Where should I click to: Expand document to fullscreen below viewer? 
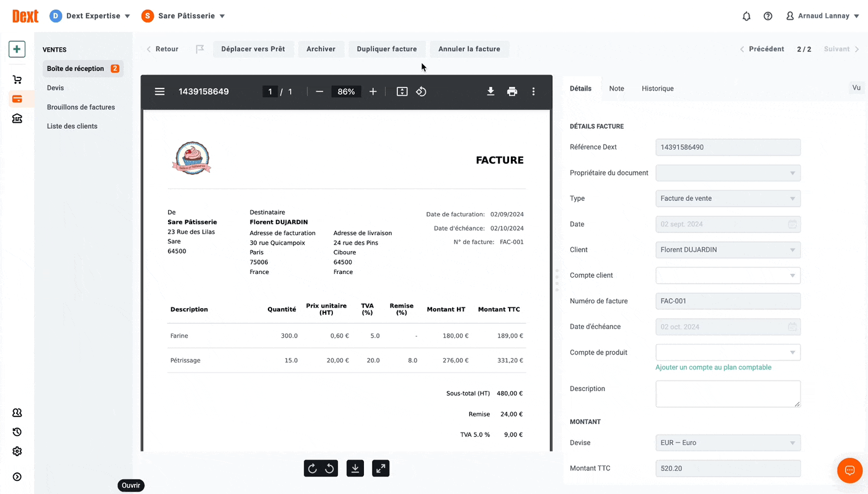pyautogui.click(x=381, y=469)
